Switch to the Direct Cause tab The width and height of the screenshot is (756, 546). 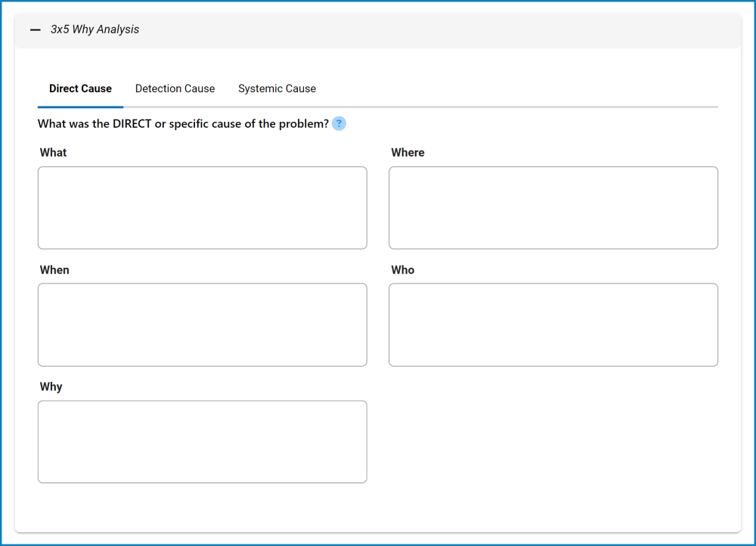click(80, 88)
